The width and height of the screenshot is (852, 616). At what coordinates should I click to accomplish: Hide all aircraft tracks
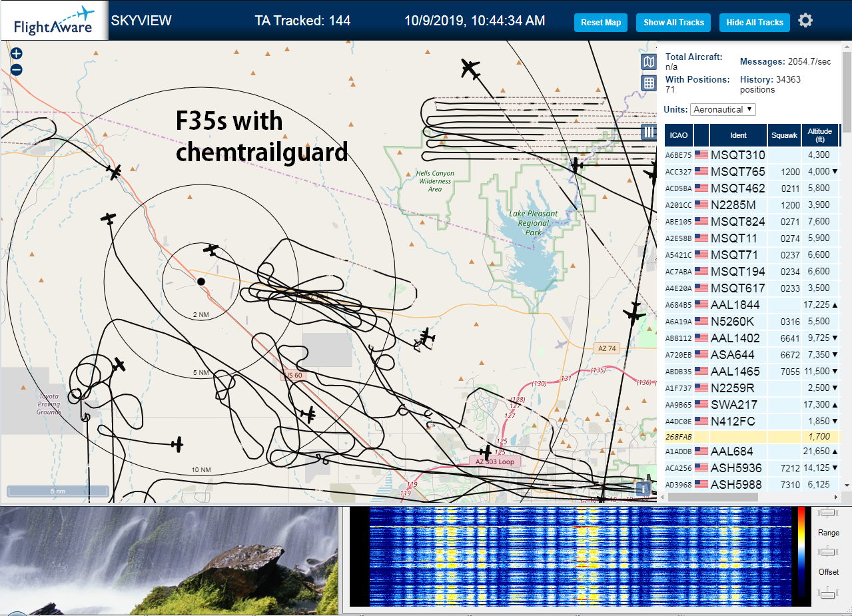[755, 23]
